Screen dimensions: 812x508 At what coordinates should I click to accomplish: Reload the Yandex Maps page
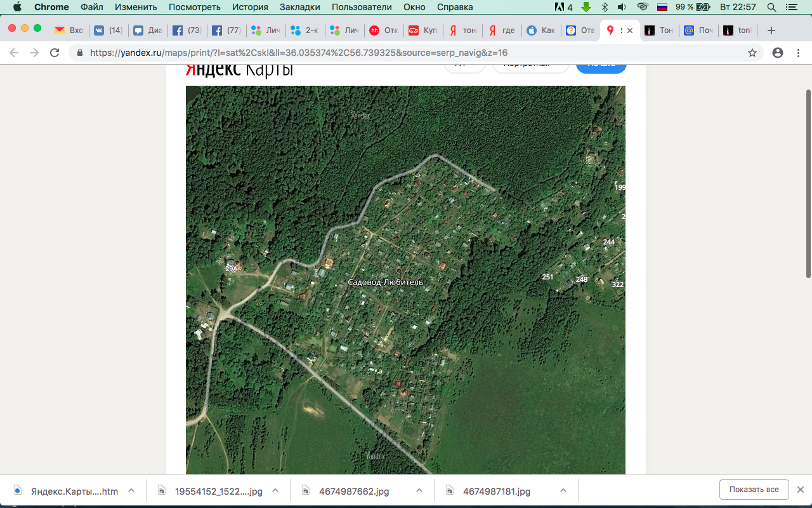point(55,53)
